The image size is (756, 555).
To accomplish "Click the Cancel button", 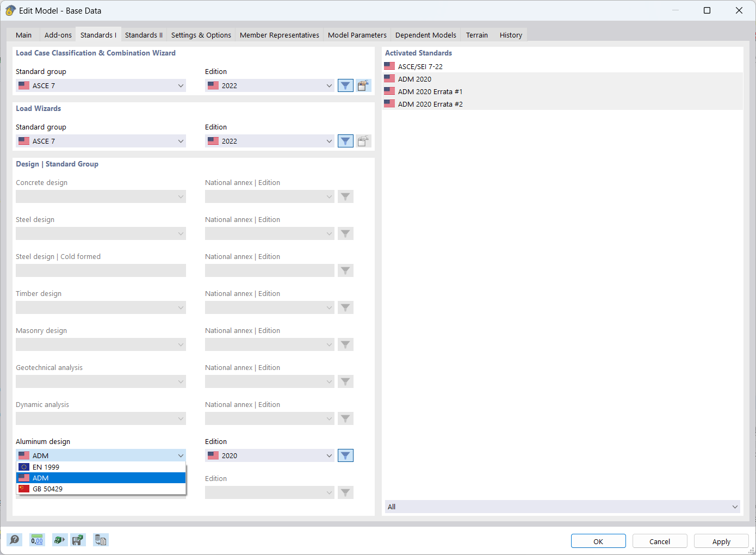I will pos(660,541).
